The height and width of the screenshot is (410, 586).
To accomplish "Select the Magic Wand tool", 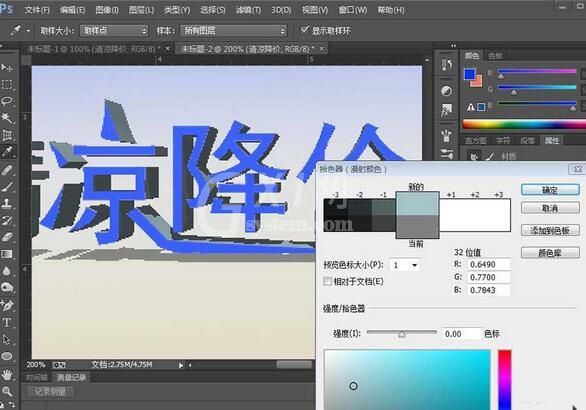I will click(x=7, y=118).
